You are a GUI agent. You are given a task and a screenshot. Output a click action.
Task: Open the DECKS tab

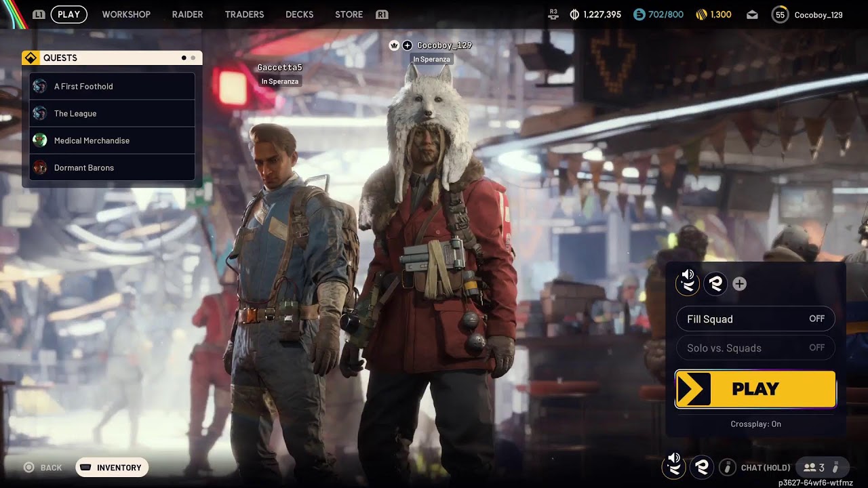pyautogui.click(x=300, y=14)
